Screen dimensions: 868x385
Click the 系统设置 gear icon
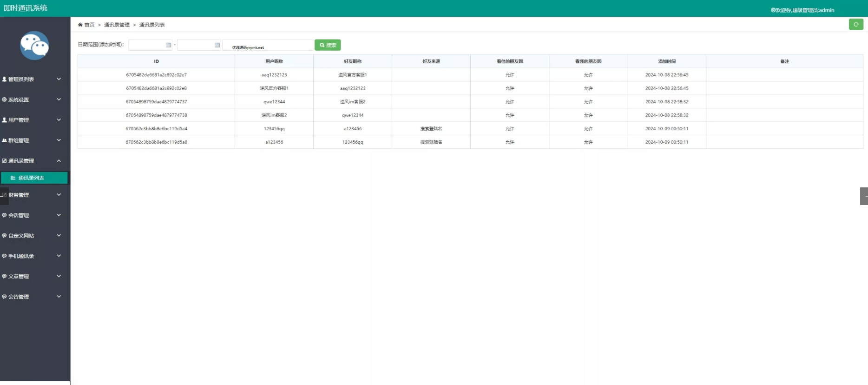pos(4,100)
